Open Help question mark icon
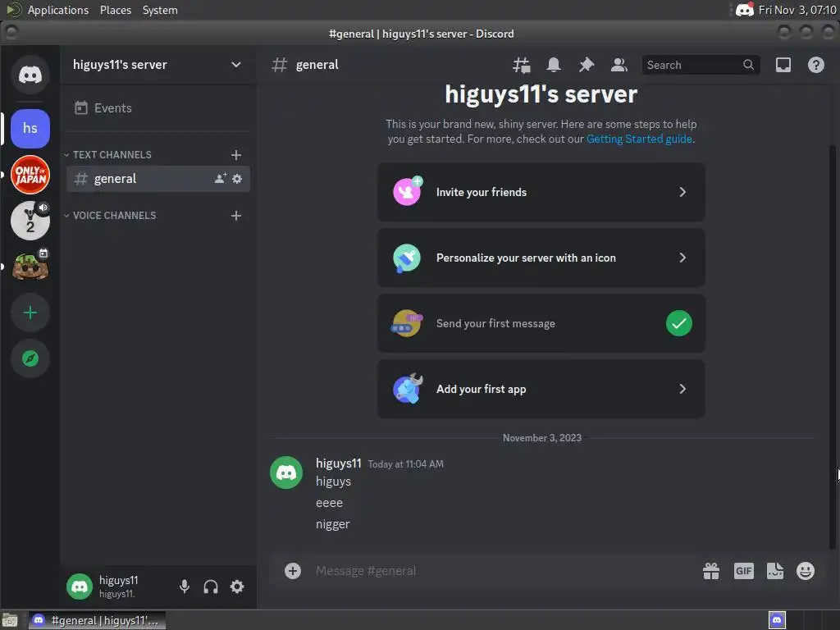 pos(816,65)
